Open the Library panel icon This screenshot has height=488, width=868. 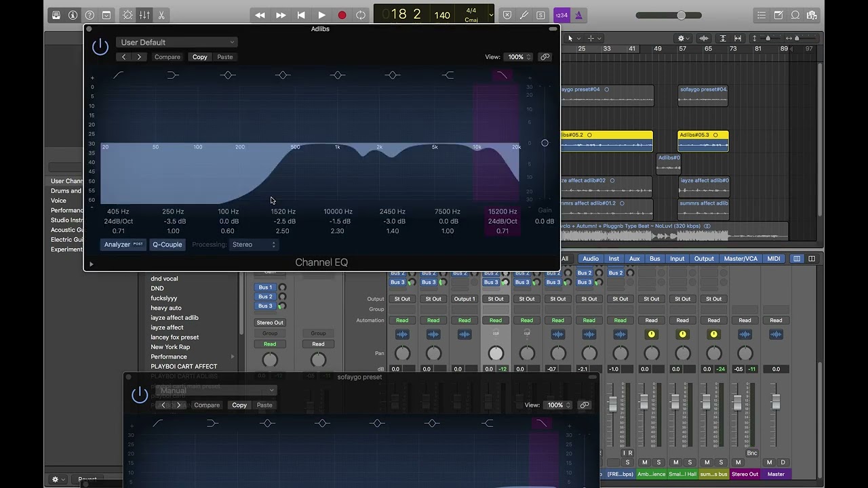(x=56, y=15)
